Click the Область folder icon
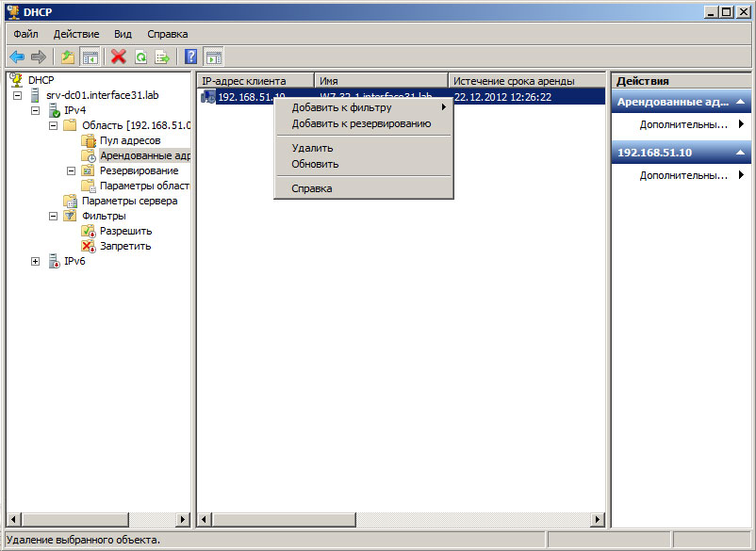Screen dimensions: 756x551 (70, 125)
